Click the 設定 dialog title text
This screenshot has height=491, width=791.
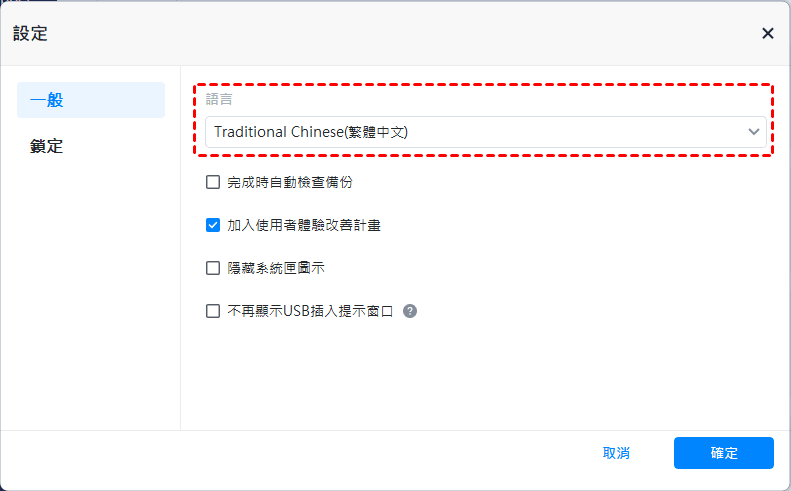[30, 34]
